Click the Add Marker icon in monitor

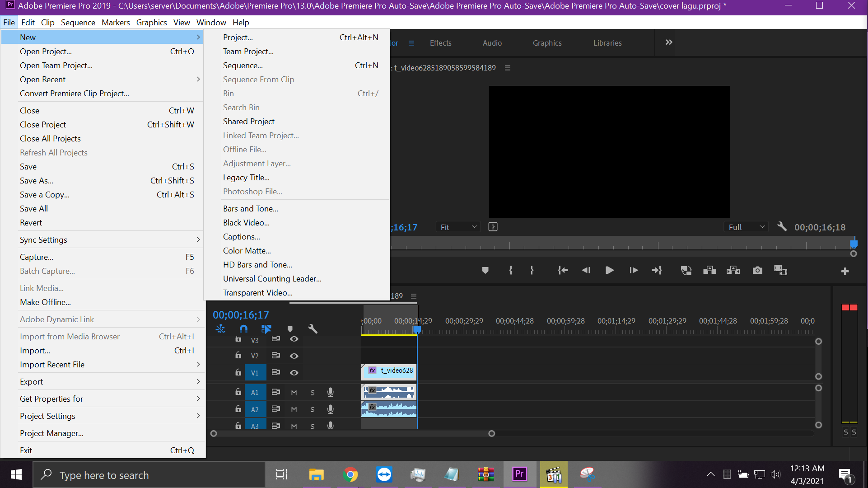pyautogui.click(x=485, y=270)
